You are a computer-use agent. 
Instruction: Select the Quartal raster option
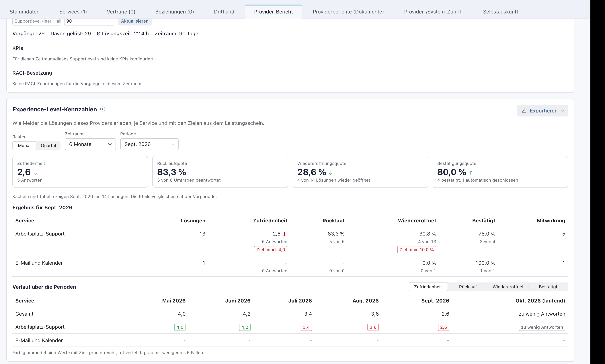(x=48, y=145)
